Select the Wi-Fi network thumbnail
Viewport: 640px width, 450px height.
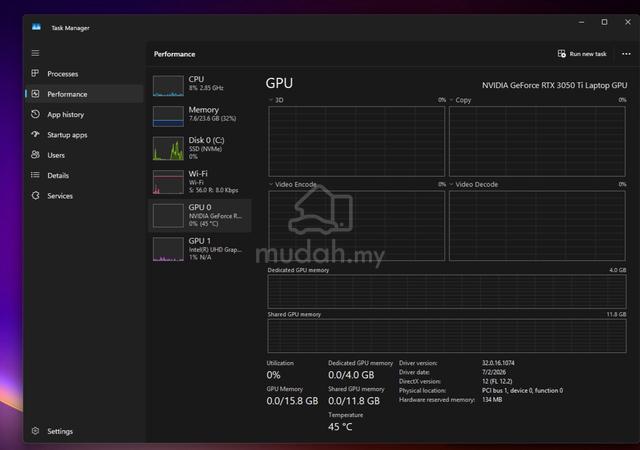168,182
